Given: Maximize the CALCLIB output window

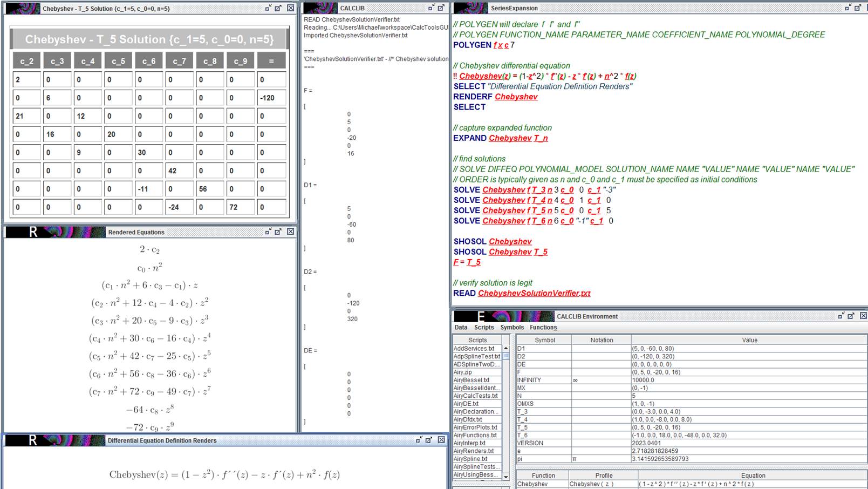Looking at the screenshot, I should (441, 8).
